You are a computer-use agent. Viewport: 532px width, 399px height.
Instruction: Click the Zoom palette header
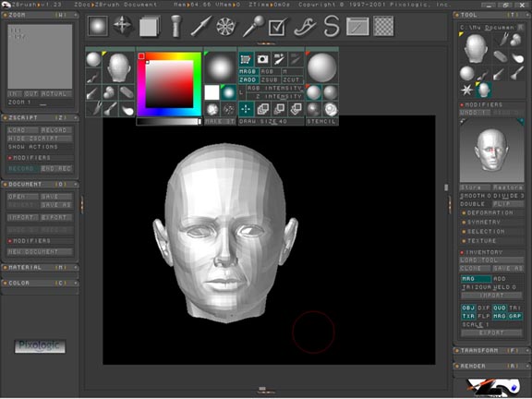tap(40, 15)
